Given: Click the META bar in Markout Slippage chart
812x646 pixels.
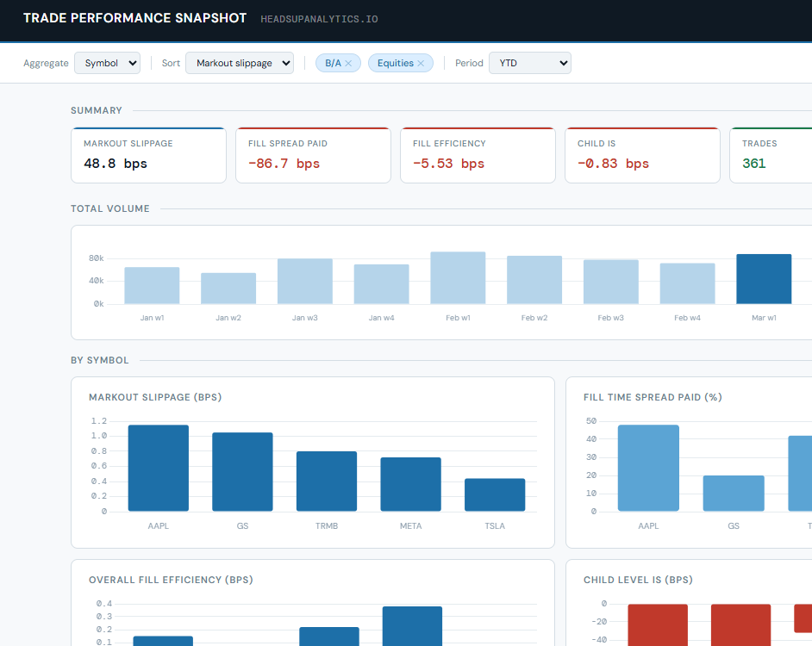Looking at the screenshot, I should 410,484.
